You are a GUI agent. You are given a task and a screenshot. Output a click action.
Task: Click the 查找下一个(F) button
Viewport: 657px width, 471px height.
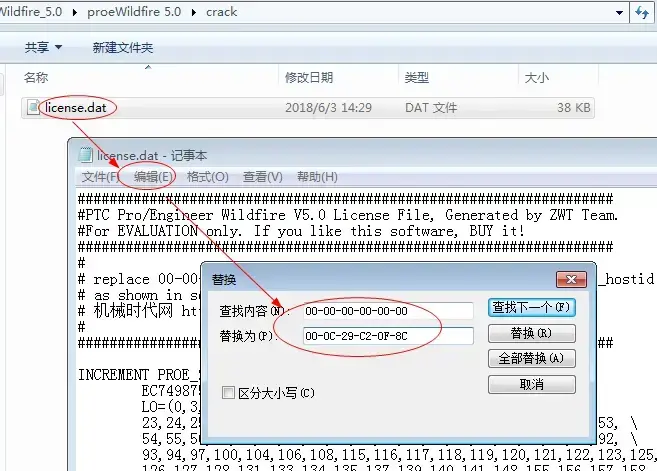tap(532, 308)
